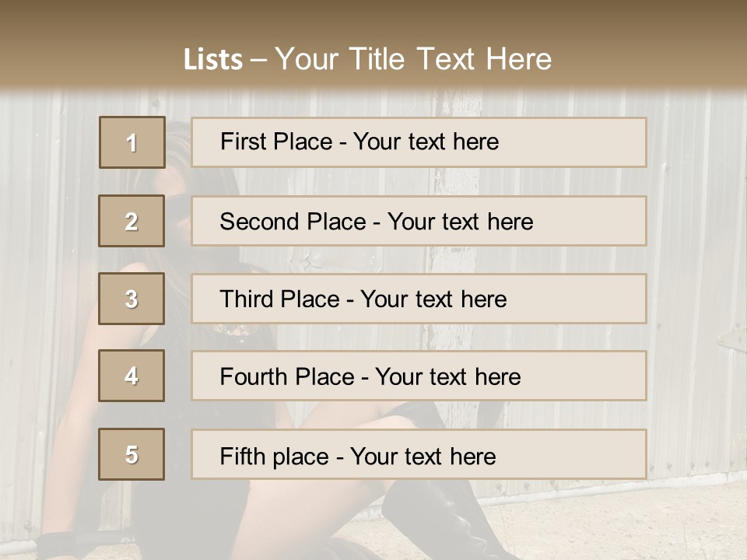Image resolution: width=747 pixels, height=560 pixels.
Task: Select 'Your Title Text Here' in header
Action: pyautogui.click(x=413, y=59)
